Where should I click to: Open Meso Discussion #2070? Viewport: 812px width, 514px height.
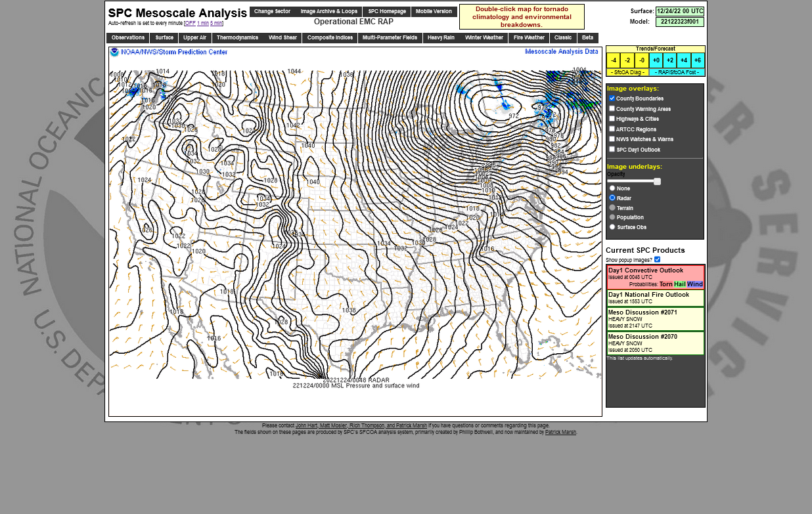coord(643,337)
